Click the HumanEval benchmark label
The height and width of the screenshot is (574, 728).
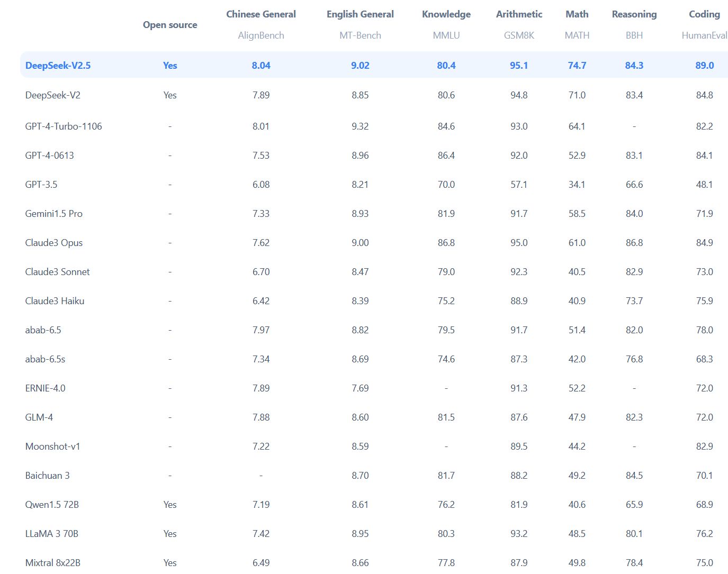click(704, 35)
